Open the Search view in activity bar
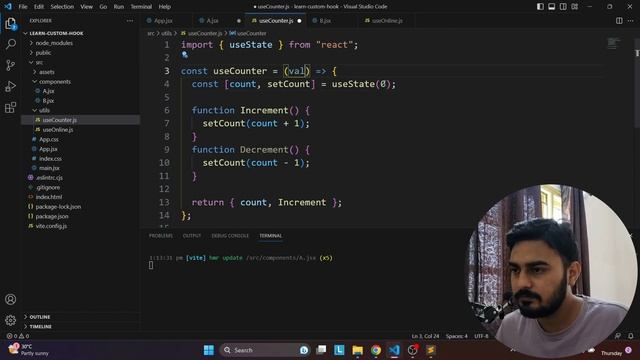 click(11, 44)
